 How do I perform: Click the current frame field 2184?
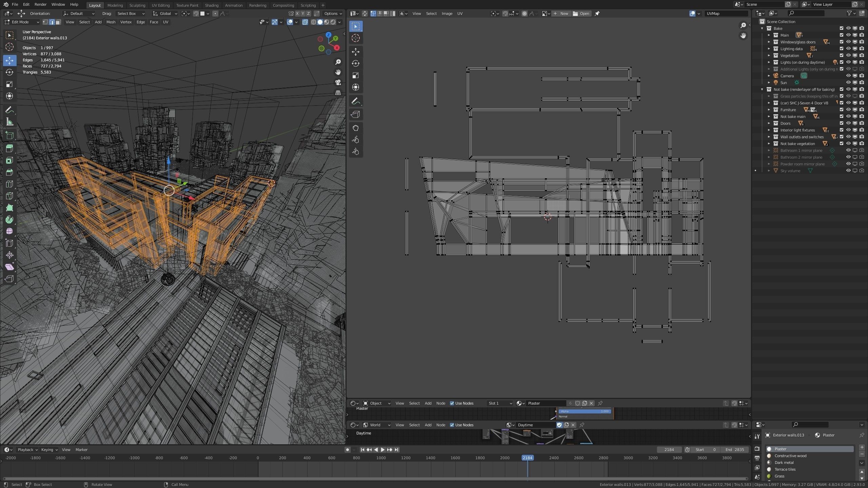pyautogui.click(x=669, y=450)
